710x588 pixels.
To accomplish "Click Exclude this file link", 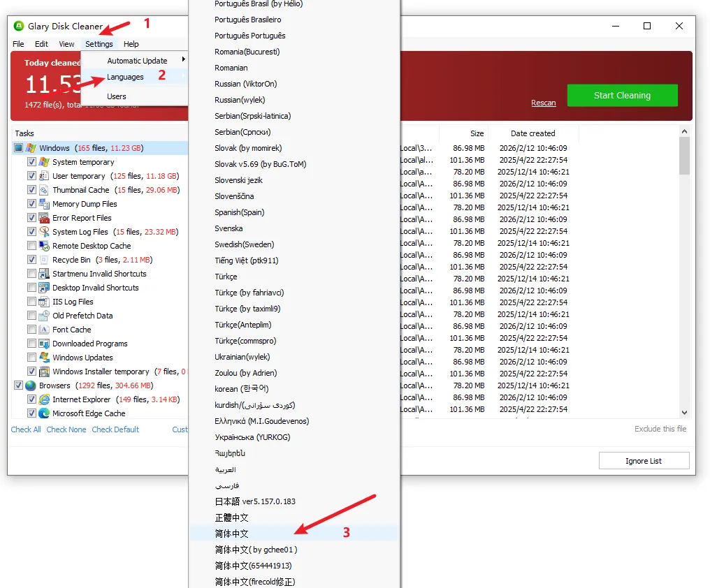I will coord(660,429).
